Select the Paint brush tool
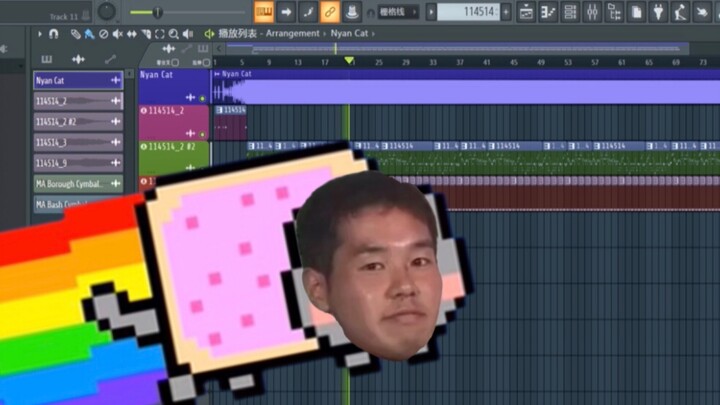The image size is (720, 405). [x=90, y=34]
